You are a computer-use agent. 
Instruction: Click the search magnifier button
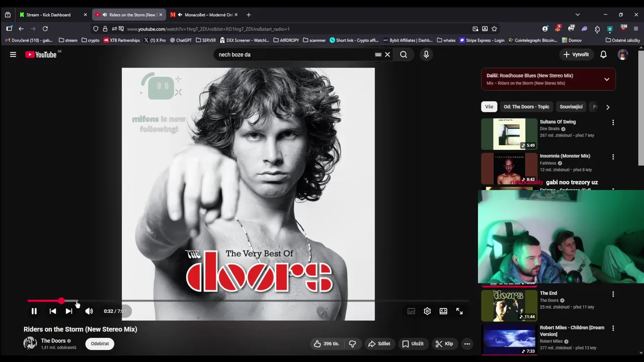(x=404, y=54)
